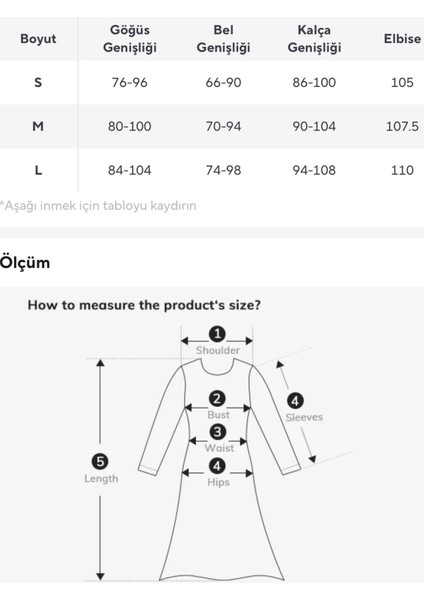Click the Ölçüm section heading
424x600 pixels.
(25, 263)
